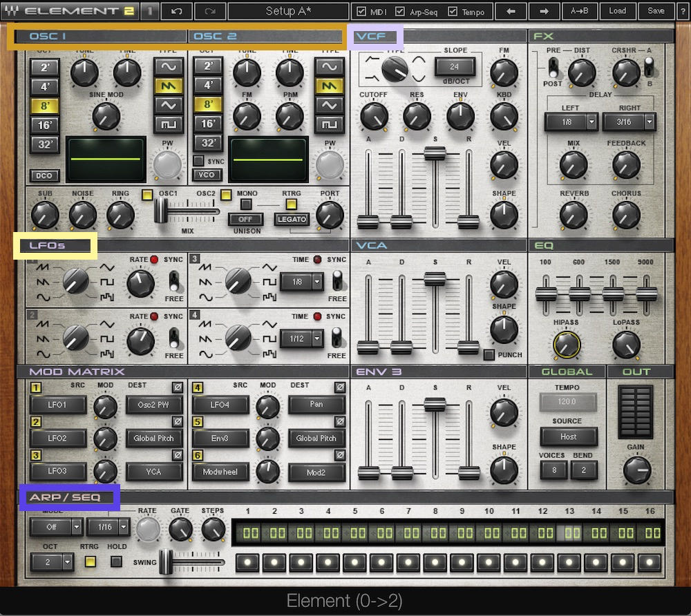This screenshot has height=616, width=691.
Task: Select the sine waveform for OSC 2
Action: 330,66
